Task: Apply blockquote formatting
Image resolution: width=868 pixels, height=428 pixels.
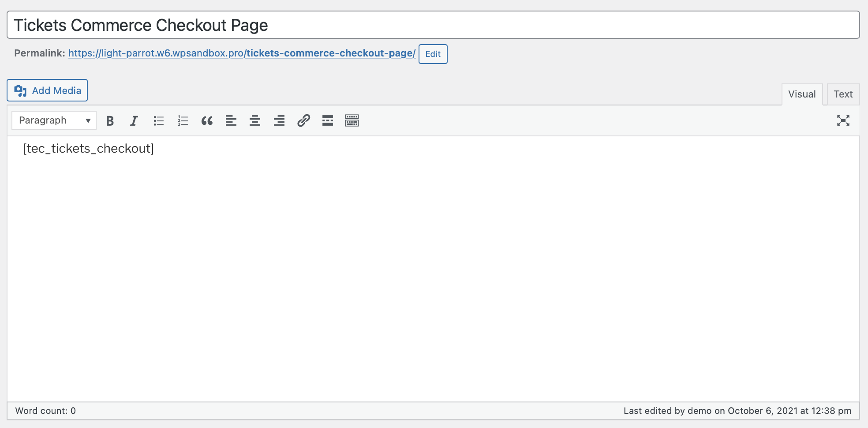Action: coord(207,120)
